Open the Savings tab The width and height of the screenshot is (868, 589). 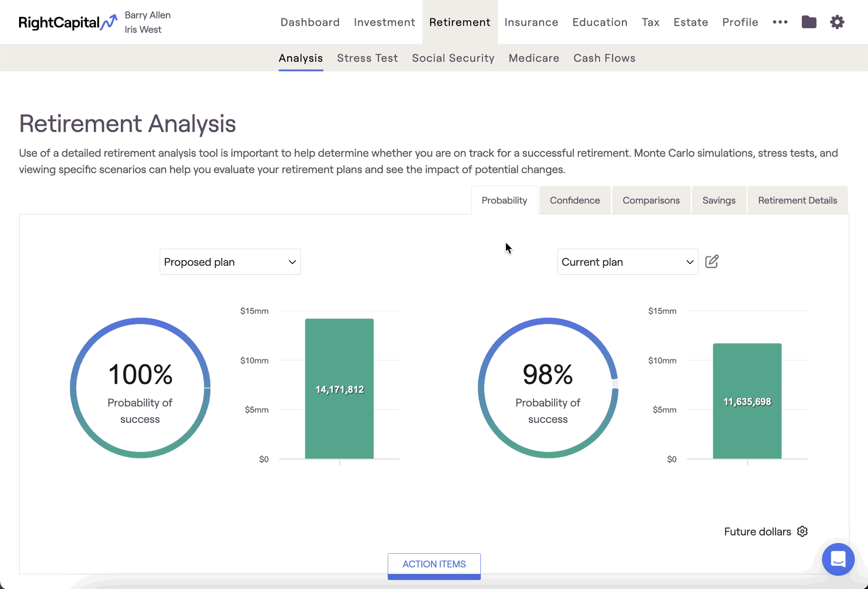tap(718, 200)
